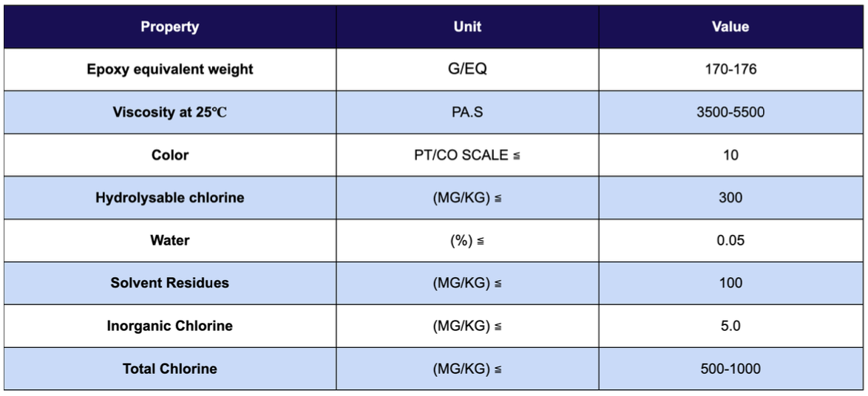
Task: Click the 500-1000 value cell
Action: pos(730,369)
